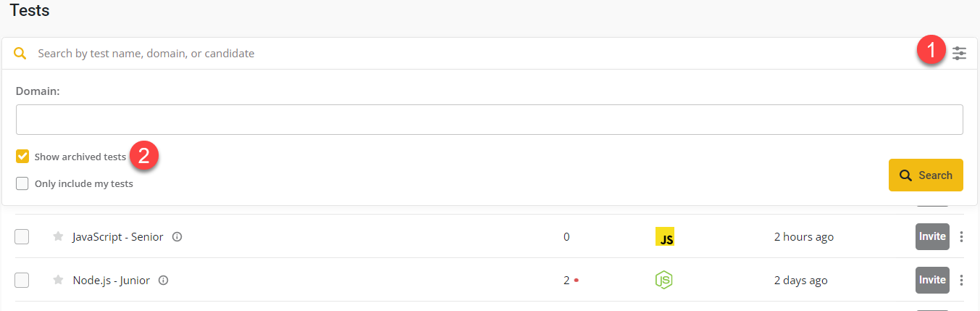This screenshot has height=311, width=980.
Task: Star the Node.js - Junior test
Action: pos(59,280)
